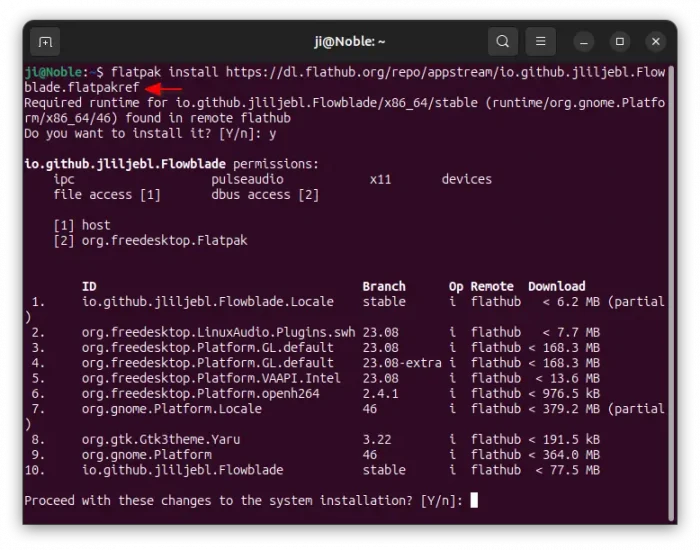The width and height of the screenshot is (700, 550).
Task: Minimize the terminal window
Action: (583, 42)
